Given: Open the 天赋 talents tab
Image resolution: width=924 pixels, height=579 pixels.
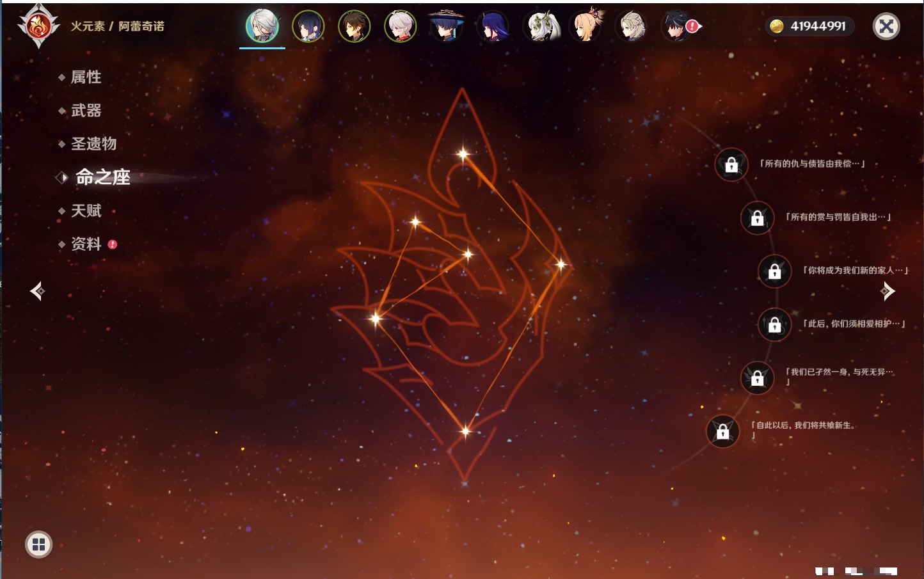Looking at the screenshot, I should pos(86,210).
